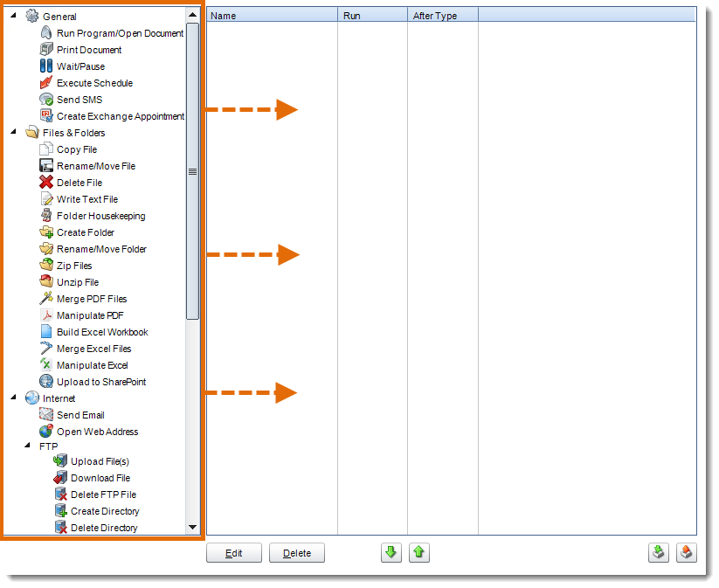This screenshot has height=588, width=719.
Task: Click the Open Web Address globe icon
Action: click(46, 431)
